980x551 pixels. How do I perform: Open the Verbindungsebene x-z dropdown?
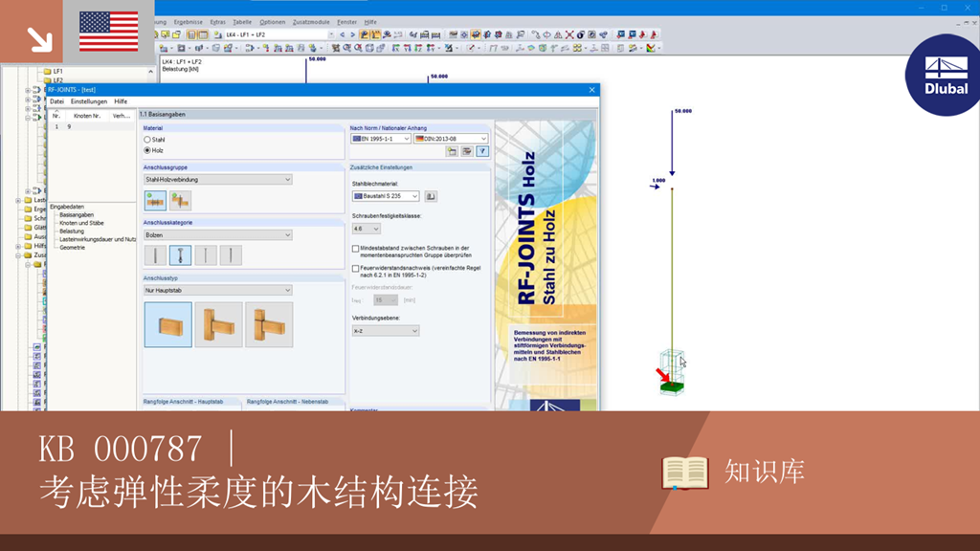385,331
